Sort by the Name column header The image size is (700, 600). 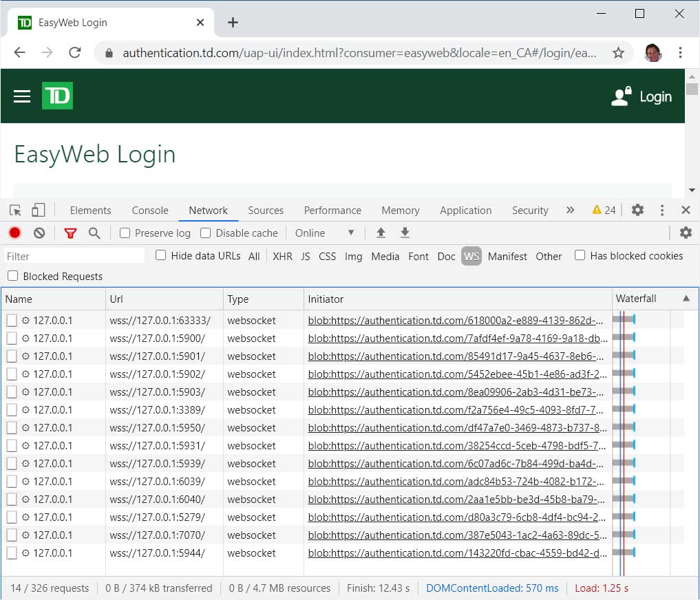[53, 299]
